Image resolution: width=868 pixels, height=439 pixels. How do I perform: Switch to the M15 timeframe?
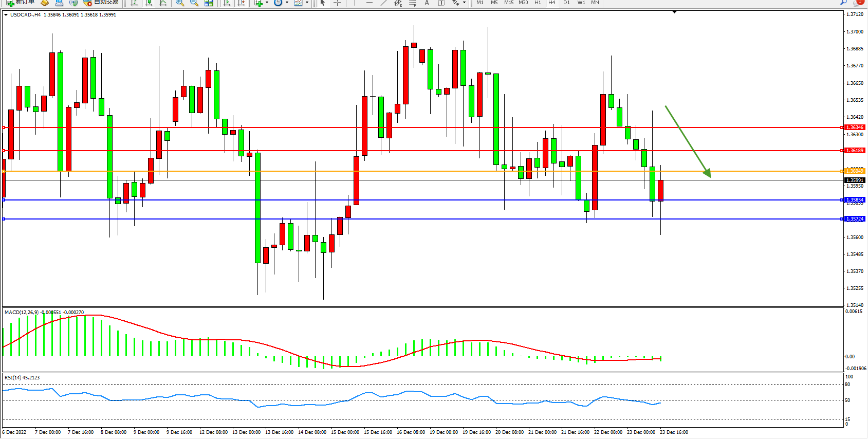point(508,3)
